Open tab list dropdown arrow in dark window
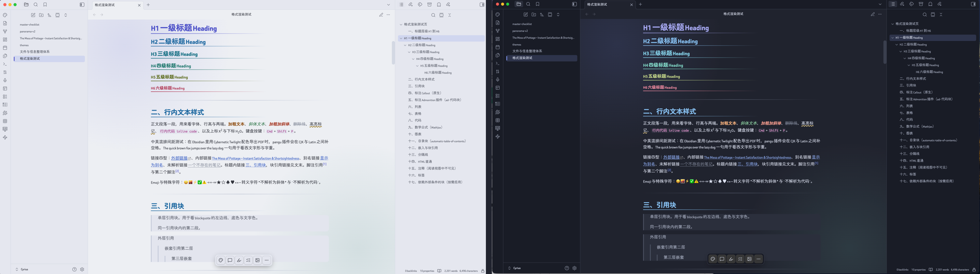Screen dimensions: 980x274 click(880, 5)
